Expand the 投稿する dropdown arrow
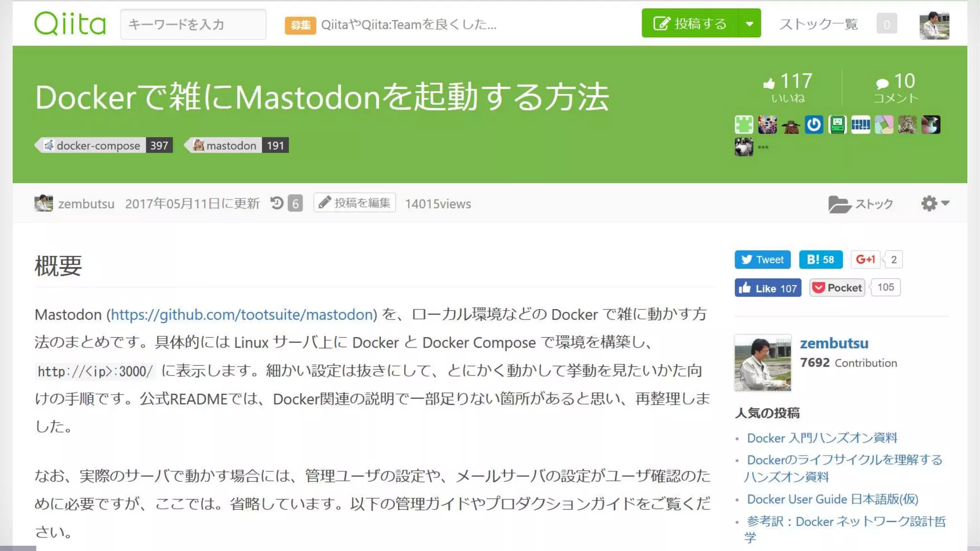Viewport: 980px width, 551px height. tap(749, 23)
